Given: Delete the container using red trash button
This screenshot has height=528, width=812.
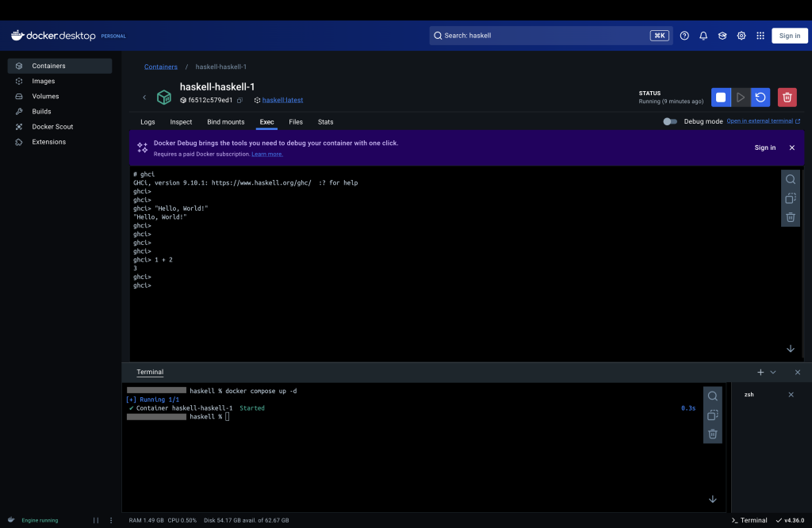Looking at the screenshot, I should click(787, 97).
